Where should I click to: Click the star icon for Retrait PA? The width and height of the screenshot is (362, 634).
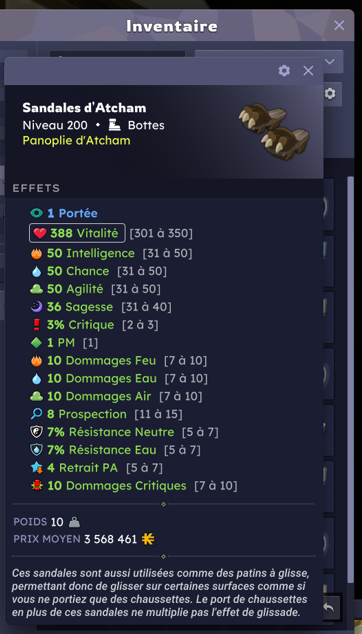pyautogui.click(x=36, y=468)
